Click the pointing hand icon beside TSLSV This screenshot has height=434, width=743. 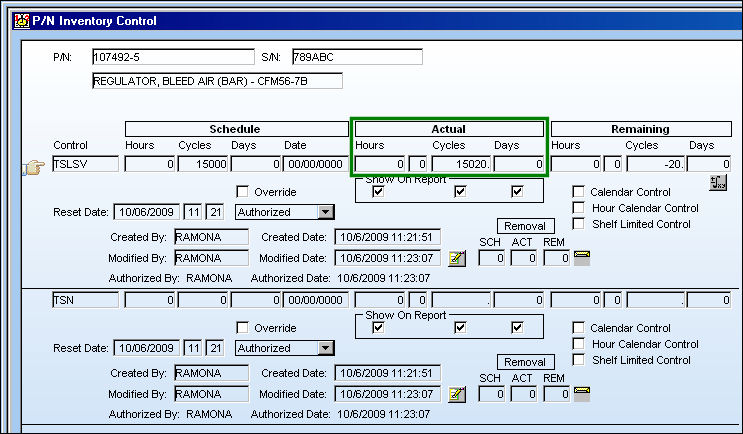point(33,167)
